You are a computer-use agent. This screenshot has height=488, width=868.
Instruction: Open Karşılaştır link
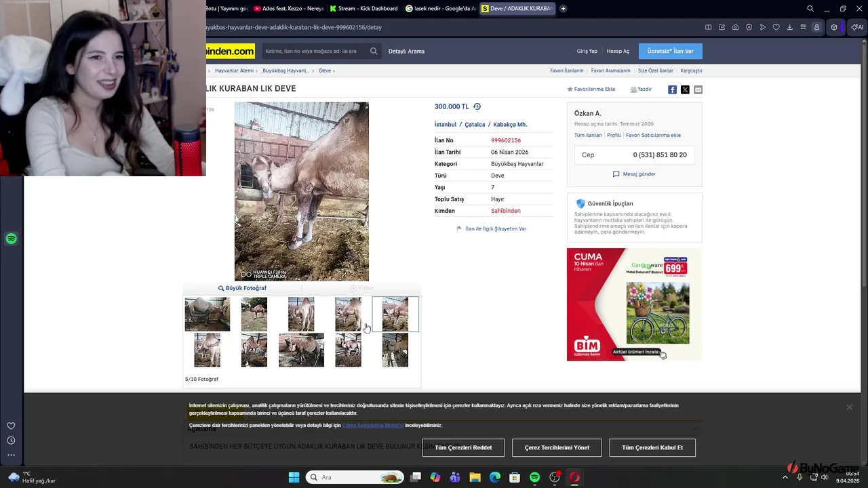click(x=692, y=70)
